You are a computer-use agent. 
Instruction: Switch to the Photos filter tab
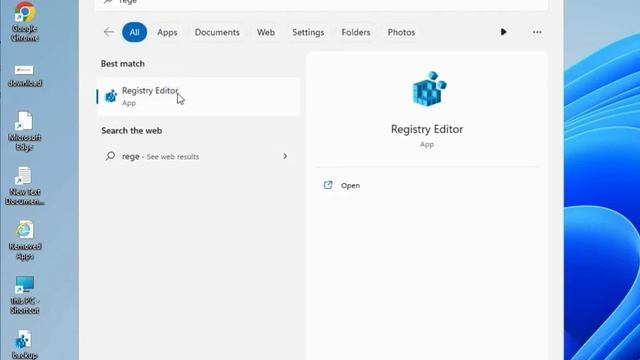401,32
